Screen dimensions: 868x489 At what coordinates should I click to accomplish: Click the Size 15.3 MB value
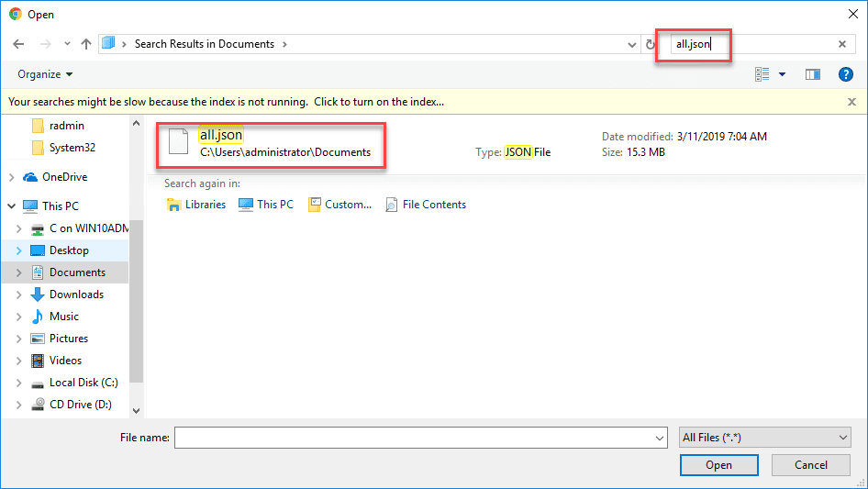[x=645, y=152]
